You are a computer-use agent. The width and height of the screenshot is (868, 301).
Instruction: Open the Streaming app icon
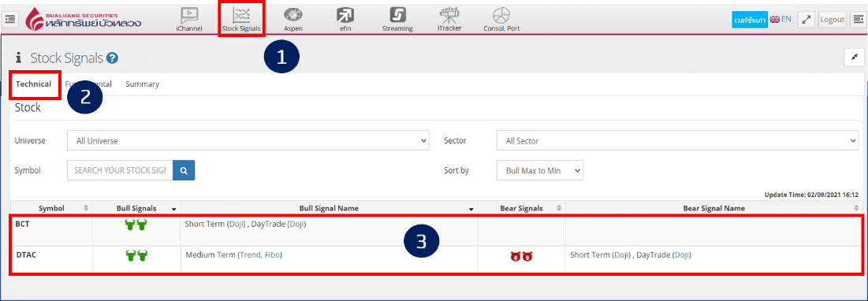point(397,20)
